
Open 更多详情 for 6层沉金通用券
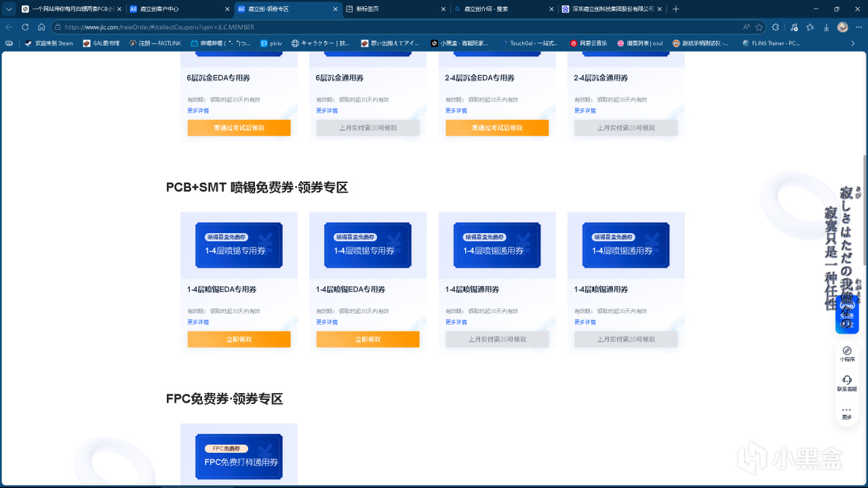click(327, 110)
